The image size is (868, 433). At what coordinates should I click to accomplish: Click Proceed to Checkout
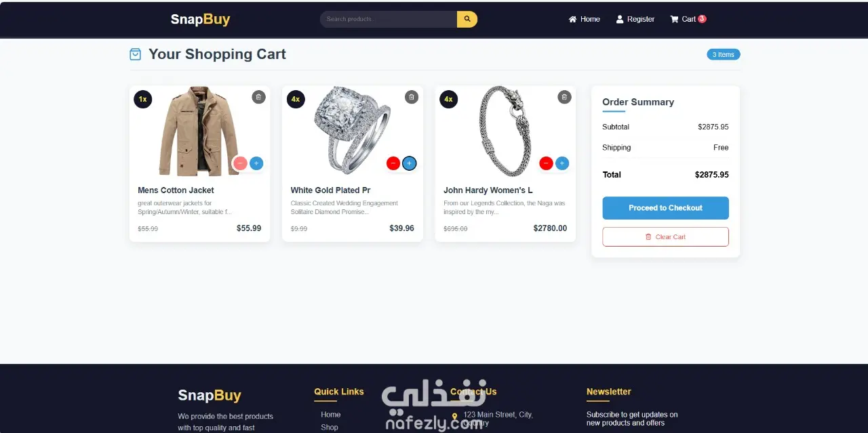[665, 208]
